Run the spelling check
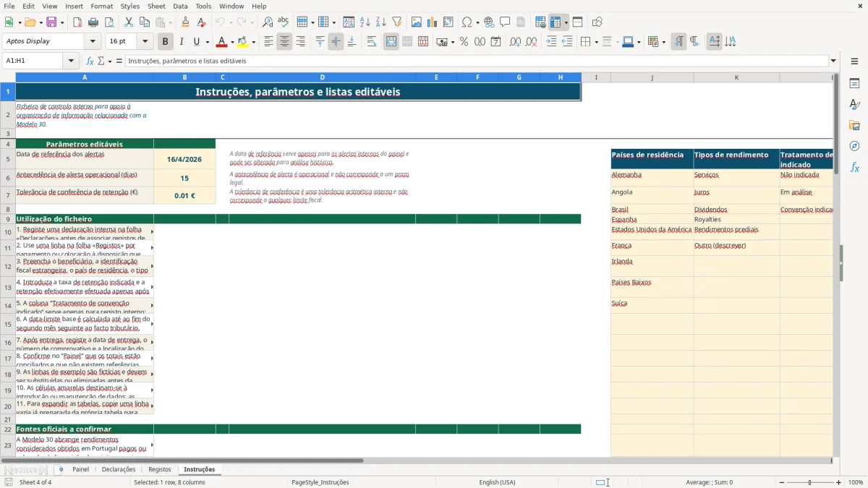The image size is (868, 488). 283,22
